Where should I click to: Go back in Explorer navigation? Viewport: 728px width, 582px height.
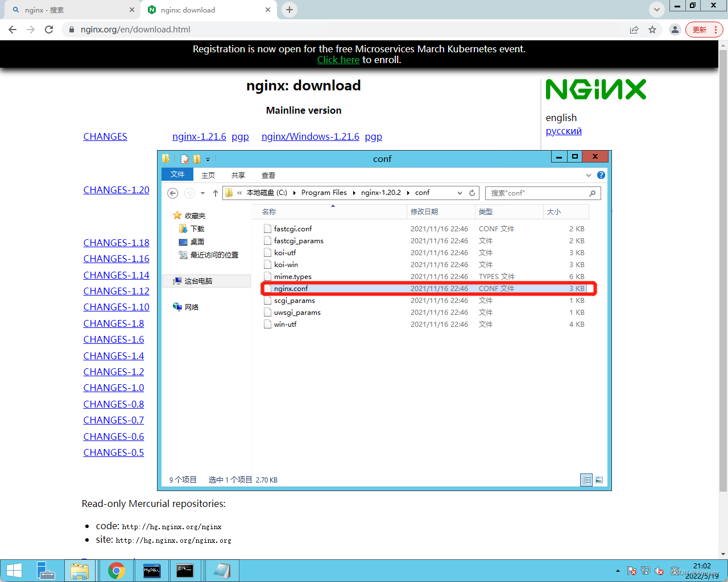pos(173,193)
